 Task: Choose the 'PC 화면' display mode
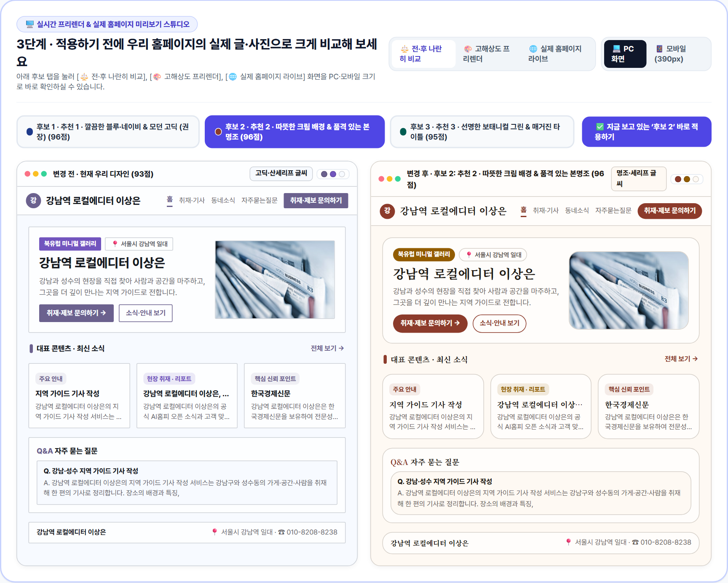tap(625, 54)
